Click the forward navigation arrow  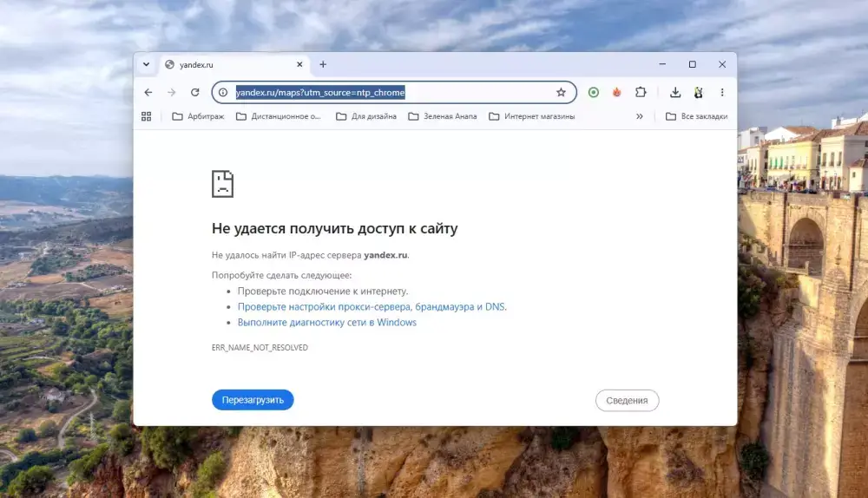click(x=172, y=93)
